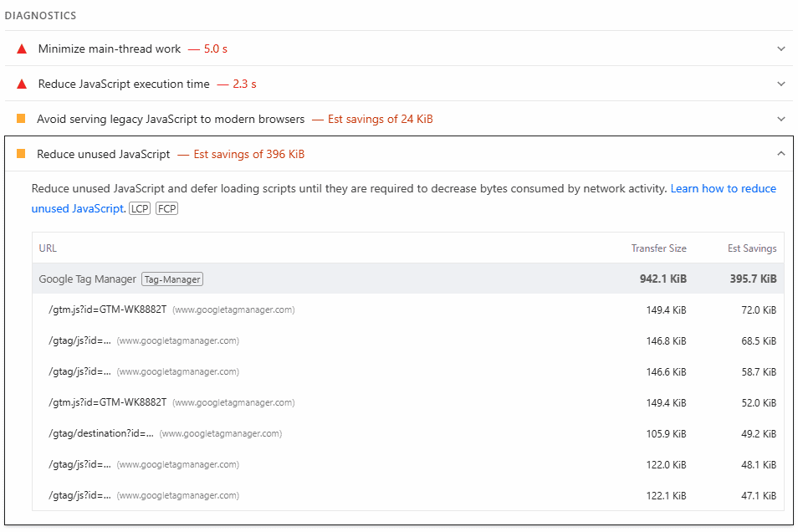This screenshot has width=798, height=532.
Task: Click orange square icon beside legacy JavaScript audit
Action: 21,120
